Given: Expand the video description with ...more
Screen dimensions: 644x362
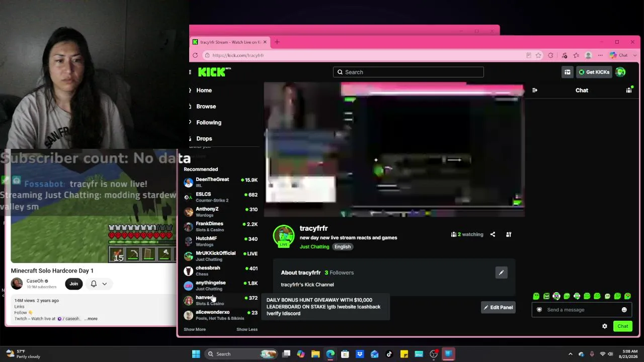Looking at the screenshot, I should [91, 319].
